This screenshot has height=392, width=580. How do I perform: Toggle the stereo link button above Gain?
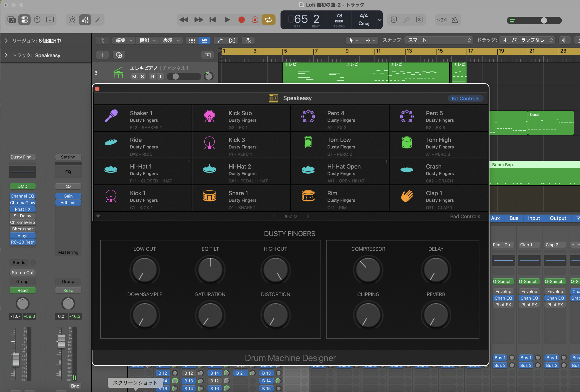click(68, 186)
